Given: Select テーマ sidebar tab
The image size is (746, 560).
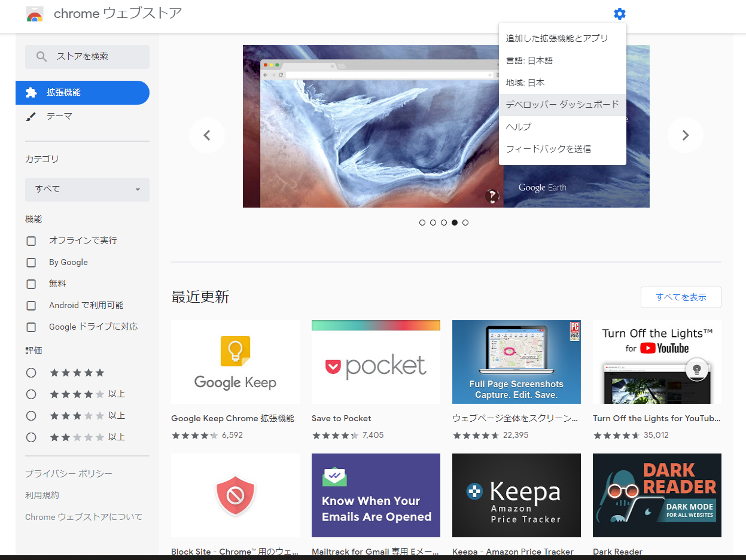Looking at the screenshot, I should coord(83,117).
